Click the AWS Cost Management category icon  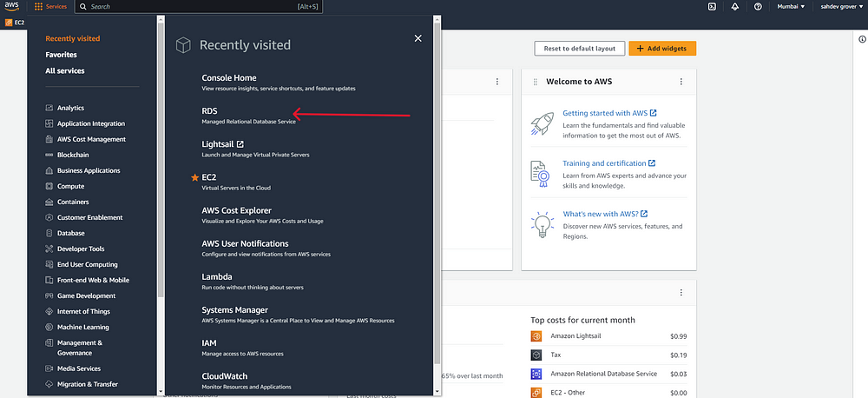[49, 139]
